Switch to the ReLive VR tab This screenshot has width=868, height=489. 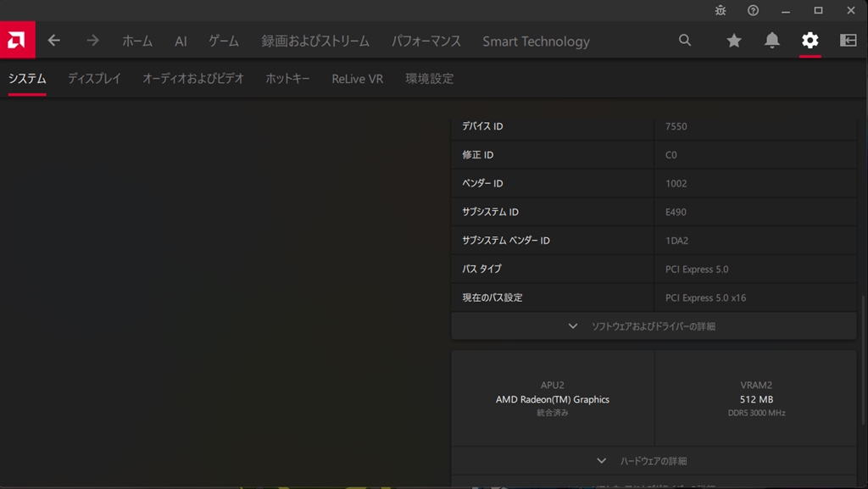coord(357,79)
